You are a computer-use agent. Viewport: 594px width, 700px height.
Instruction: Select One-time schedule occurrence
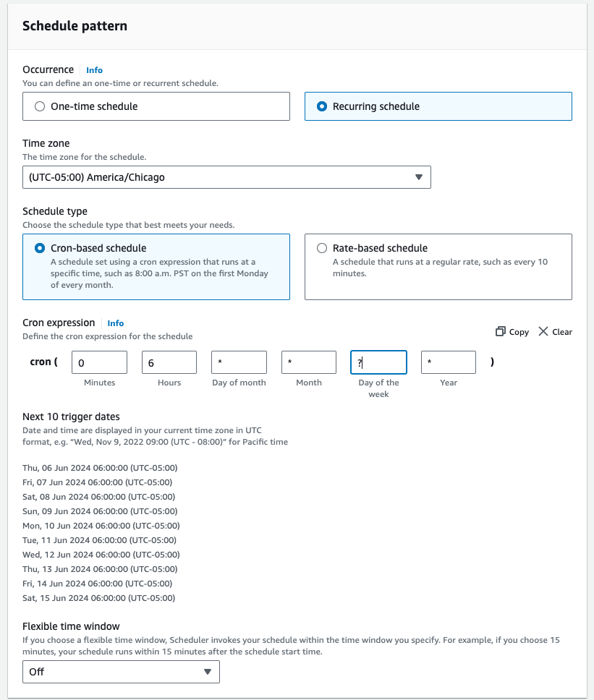coord(40,106)
